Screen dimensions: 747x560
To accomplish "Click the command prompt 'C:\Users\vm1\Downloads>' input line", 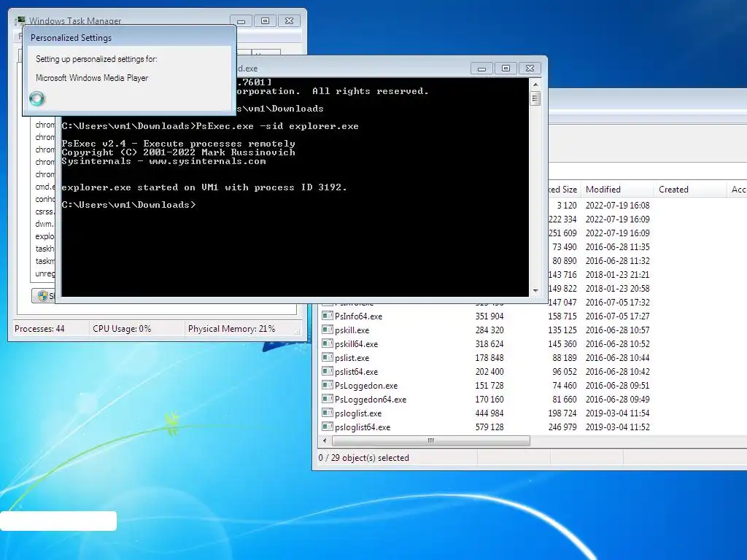I will pos(128,205).
